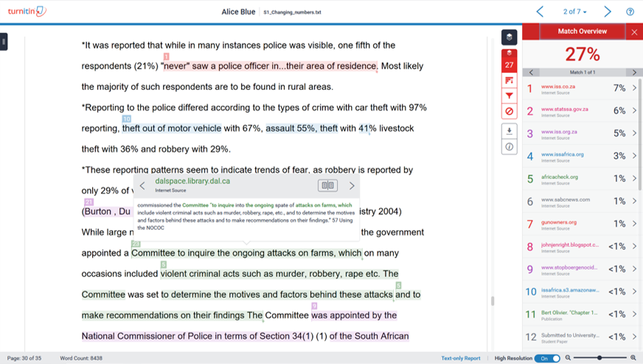Open the all sources view icon
The width and height of the screenshot is (643, 364).
pyautogui.click(x=508, y=80)
